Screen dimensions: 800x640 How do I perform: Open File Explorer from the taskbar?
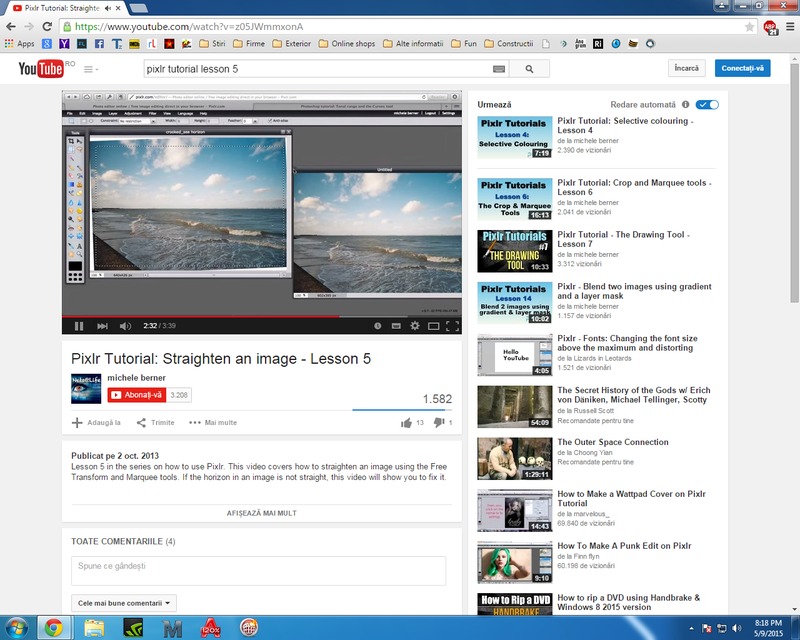(94, 628)
